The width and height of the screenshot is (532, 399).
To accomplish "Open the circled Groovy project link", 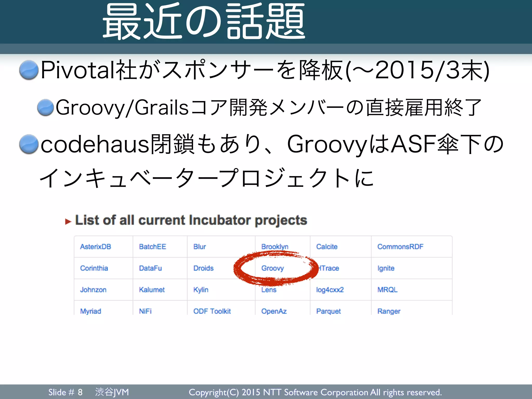I will (272, 268).
